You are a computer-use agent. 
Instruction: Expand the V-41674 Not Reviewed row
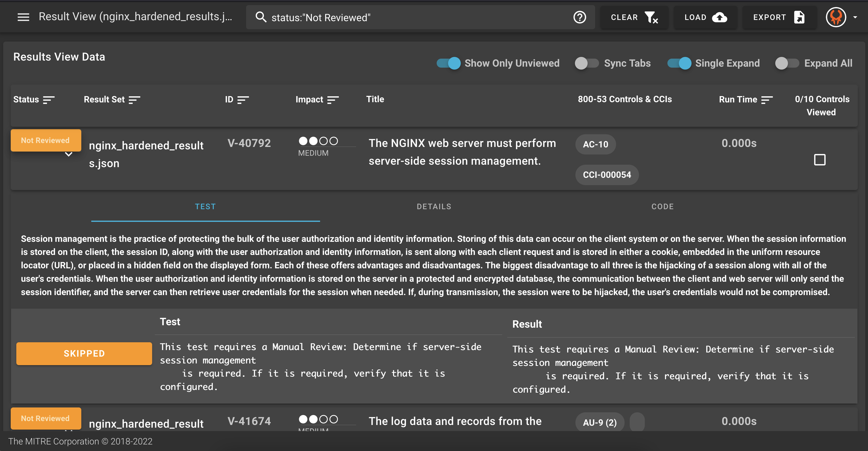click(x=46, y=419)
